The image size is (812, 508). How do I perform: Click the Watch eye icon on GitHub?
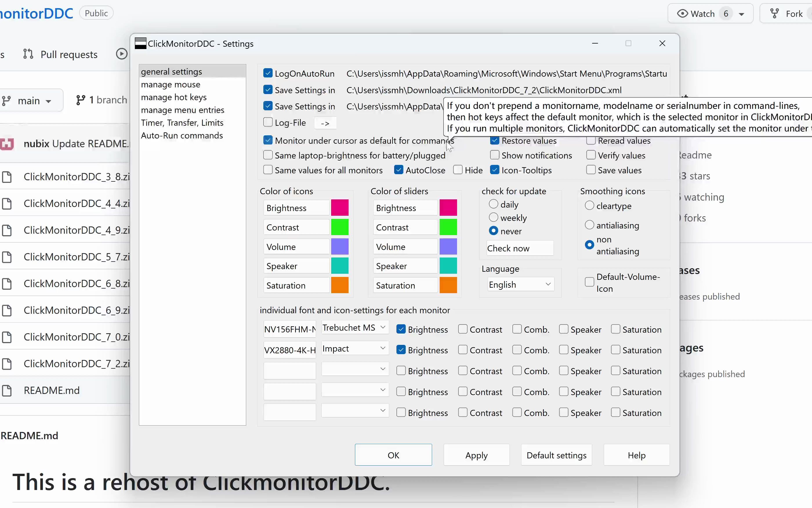coord(682,14)
